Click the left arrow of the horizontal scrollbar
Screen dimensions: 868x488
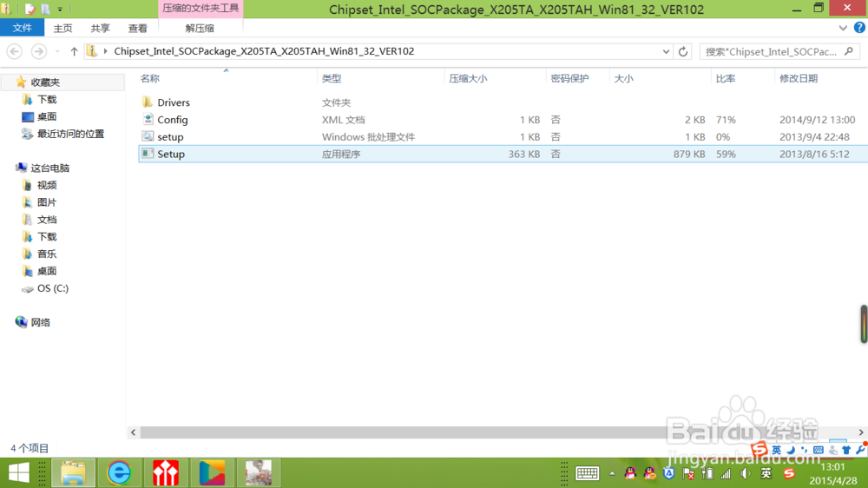point(133,432)
